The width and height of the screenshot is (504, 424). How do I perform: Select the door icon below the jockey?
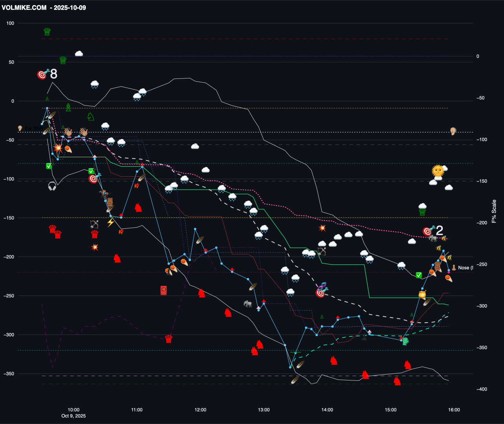110,203
